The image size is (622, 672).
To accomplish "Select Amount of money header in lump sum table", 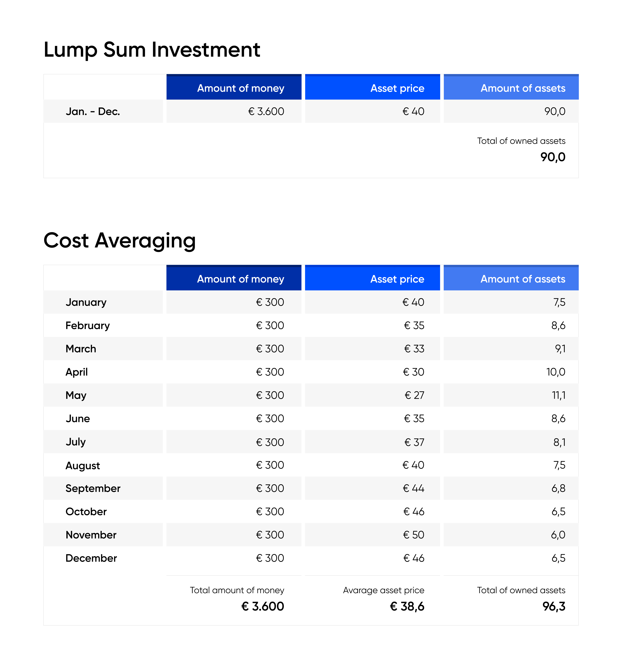I will [x=240, y=88].
